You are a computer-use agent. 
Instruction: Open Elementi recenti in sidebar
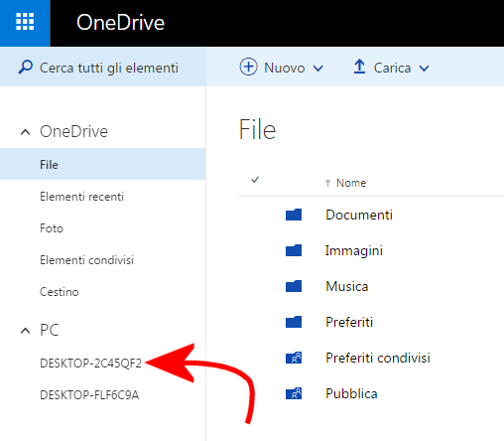tap(81, 197)
